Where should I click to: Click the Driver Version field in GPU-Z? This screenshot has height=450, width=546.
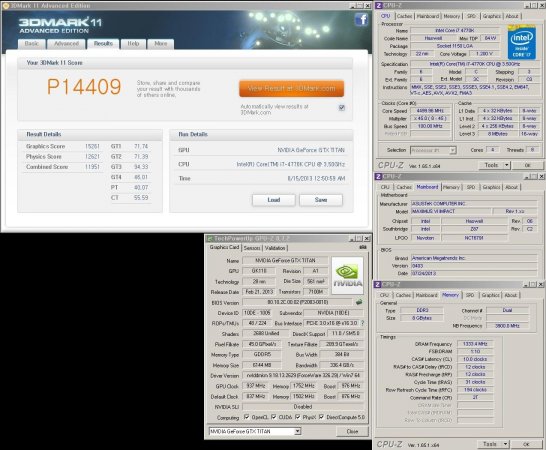tap(303, 375)
